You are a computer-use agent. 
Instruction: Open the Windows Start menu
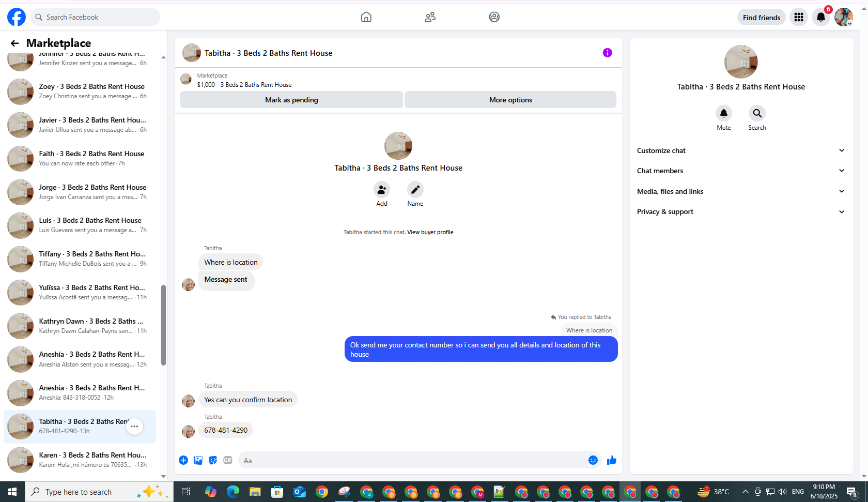tap(12, 492)
